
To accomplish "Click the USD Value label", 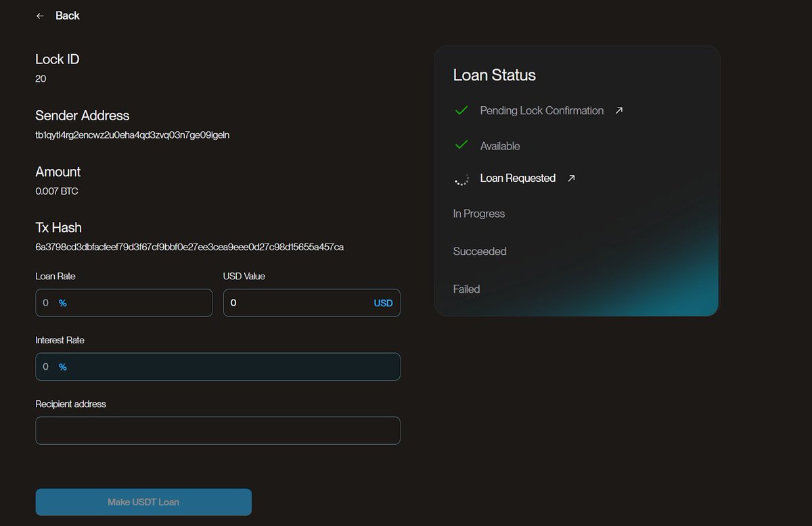I will tap(244, 277).
